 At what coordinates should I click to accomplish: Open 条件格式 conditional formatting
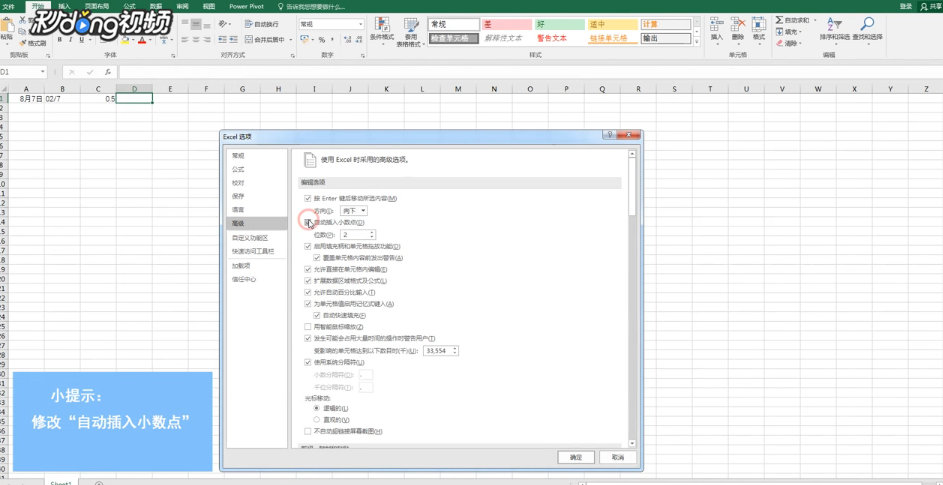point(381,30)
